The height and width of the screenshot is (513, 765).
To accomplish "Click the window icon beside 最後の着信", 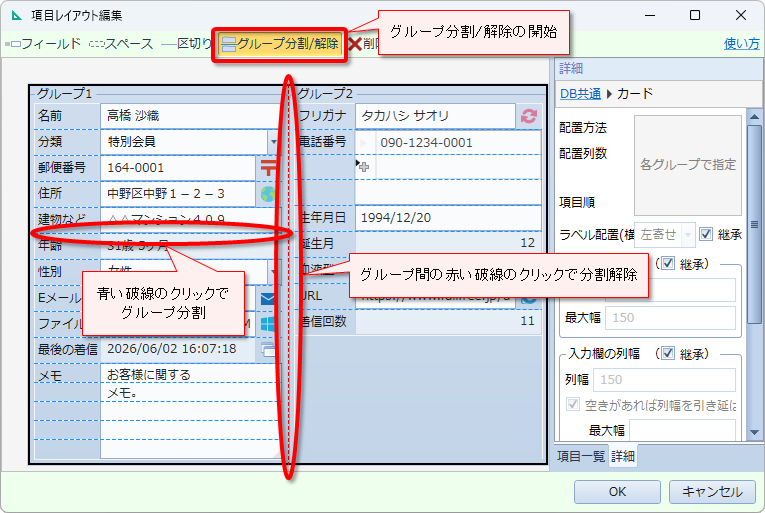I will pos(268,349).
